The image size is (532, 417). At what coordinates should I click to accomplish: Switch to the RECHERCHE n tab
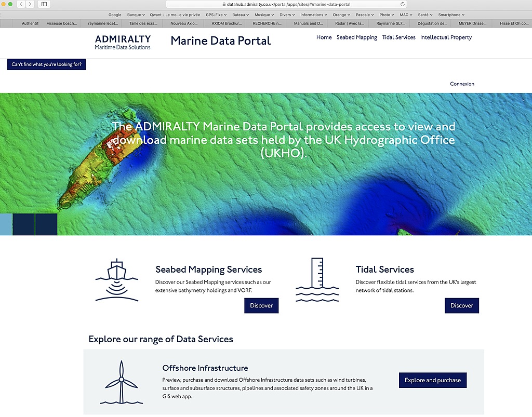pos(265,23)
